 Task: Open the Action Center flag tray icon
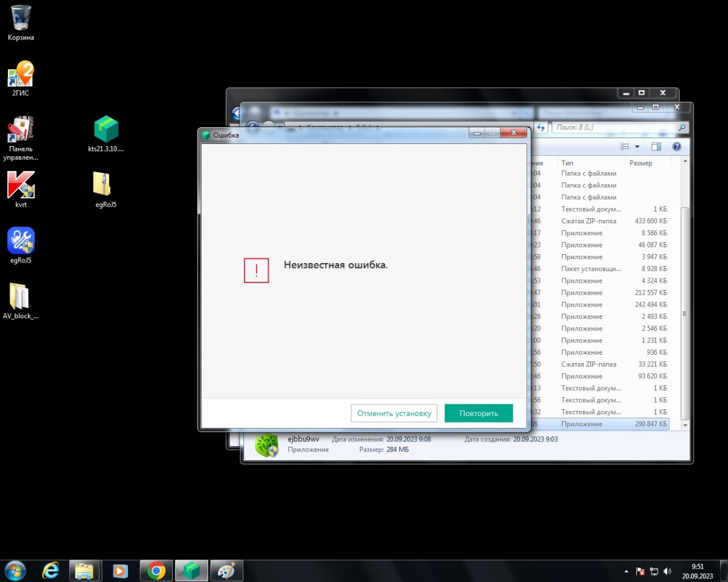(640, 571)
